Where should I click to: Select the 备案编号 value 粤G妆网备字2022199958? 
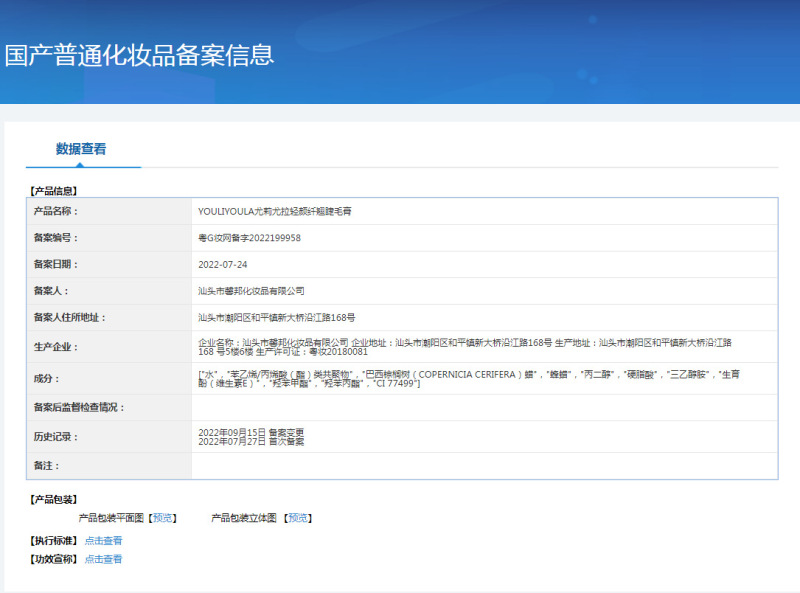tap(249, 238)
